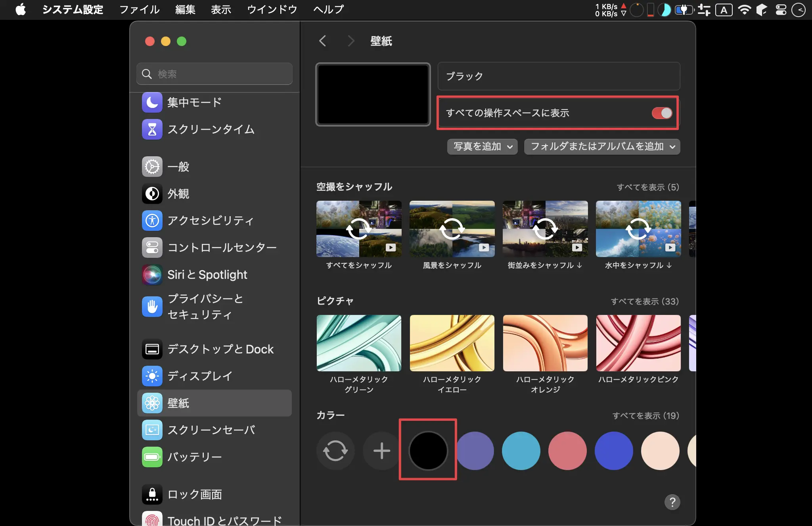Image resolution: width=812 pixels, height=526 pixels.
Task: Select 水中をシャッフル thumbnail
Action: (638, 229)
